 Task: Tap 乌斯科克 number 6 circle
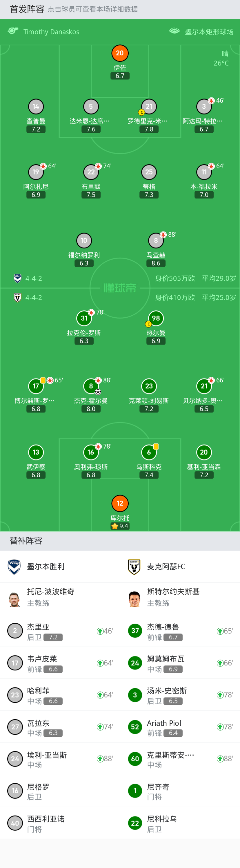point(149,452)
